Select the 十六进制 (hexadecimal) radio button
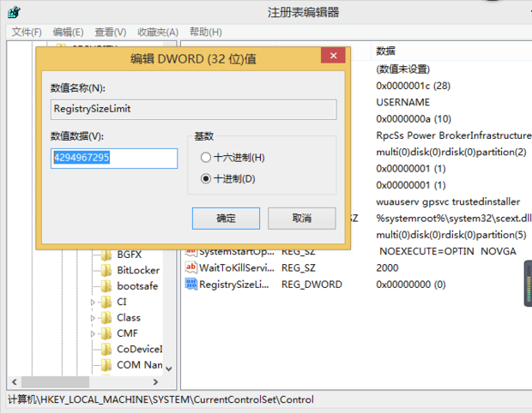Viewport: 532px width, 414px height. [x=205, y=158]
